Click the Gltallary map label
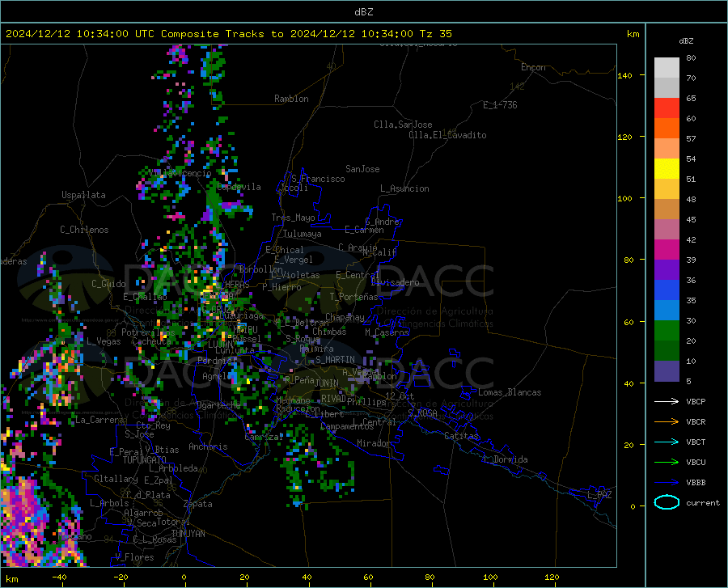 (116, 479)
